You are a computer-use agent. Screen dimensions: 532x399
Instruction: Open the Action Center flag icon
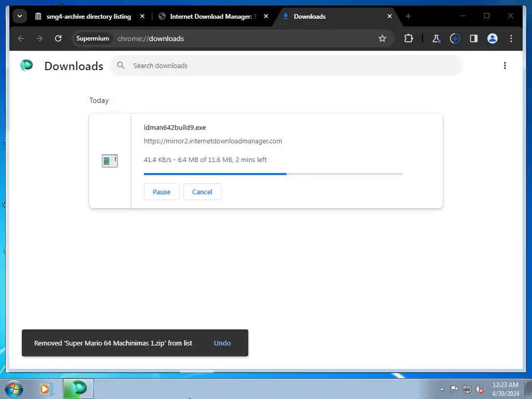coord(454,389)
